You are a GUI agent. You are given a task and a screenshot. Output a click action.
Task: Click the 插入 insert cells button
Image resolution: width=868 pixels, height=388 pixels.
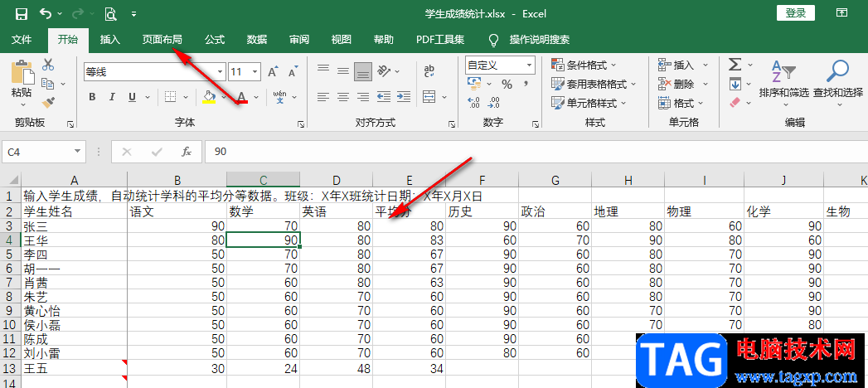click(x=683, y=65)
